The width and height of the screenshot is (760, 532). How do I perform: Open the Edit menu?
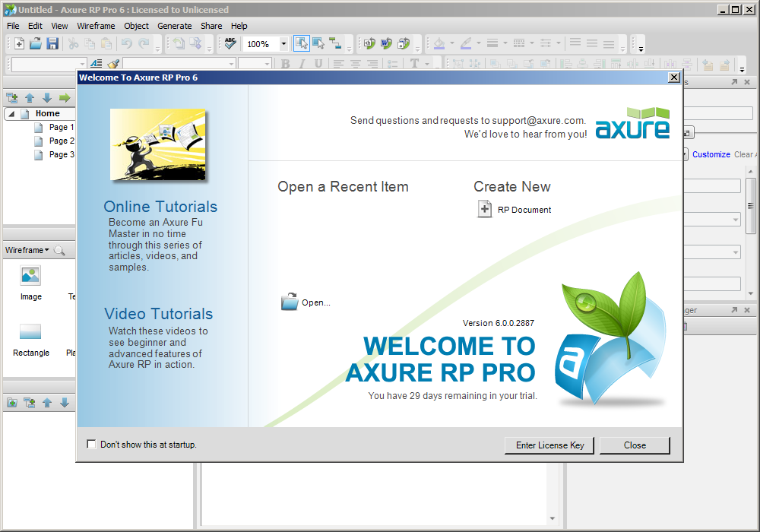(x=35, y=26)
